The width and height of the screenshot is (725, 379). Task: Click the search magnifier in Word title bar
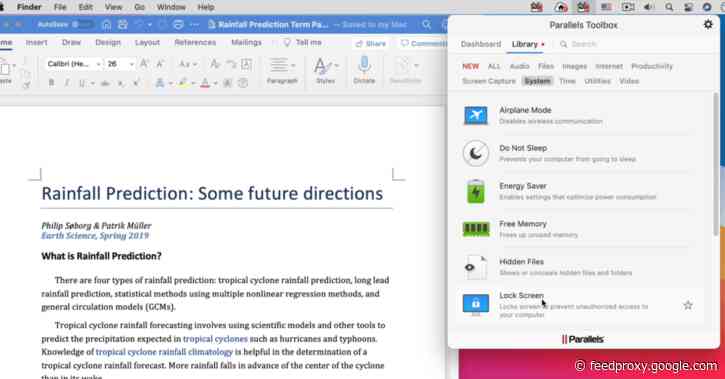click(426, 24)
